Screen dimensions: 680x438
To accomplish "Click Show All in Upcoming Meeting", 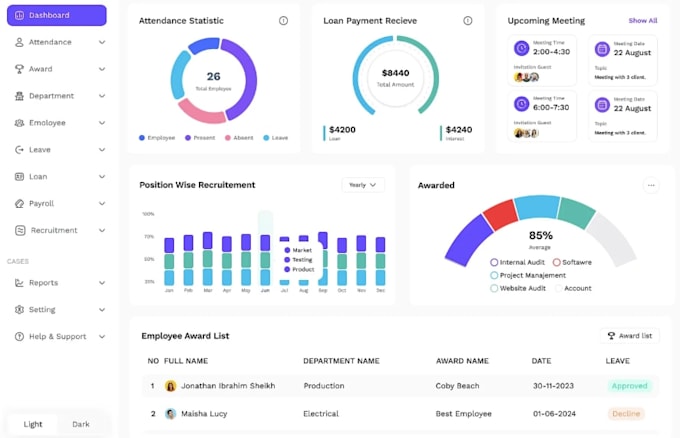I will pyautogui.click(x=643, y=20).
